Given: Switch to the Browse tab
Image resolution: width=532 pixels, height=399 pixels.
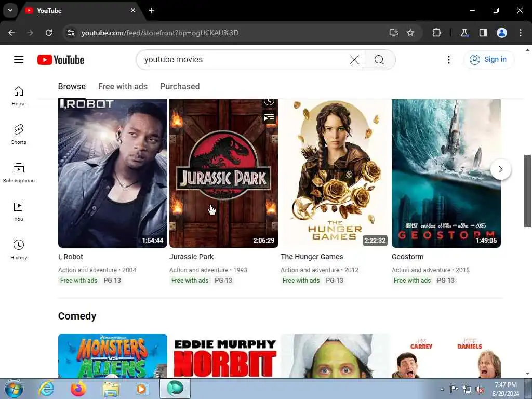Looking at the screenshot, I should pos(72,87).
